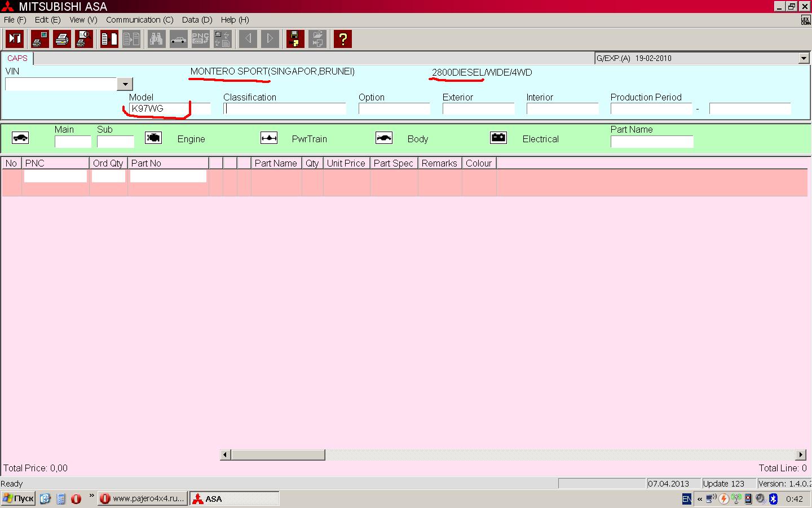Image resolution: width=812 pixels, height=508 pixels.
Task: Expand the VIN dropdown list
Action: click(125, 84)
